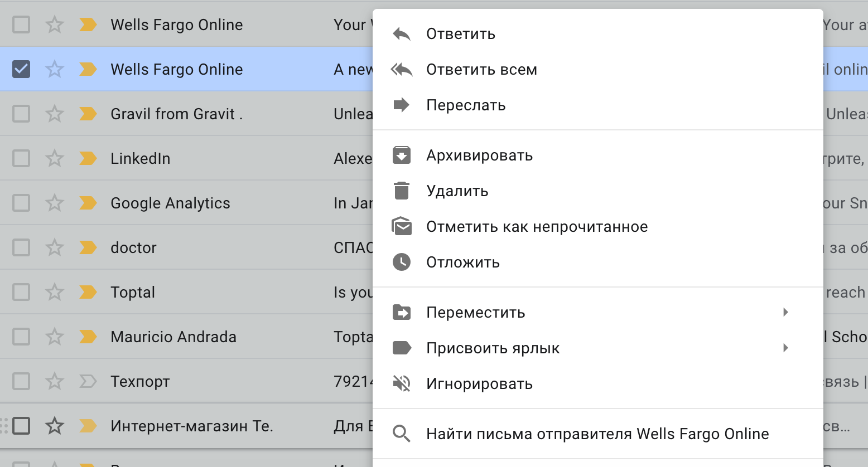Toggle the importance marker on the Техпорт email
868x467 pixels.
(88, 381)
